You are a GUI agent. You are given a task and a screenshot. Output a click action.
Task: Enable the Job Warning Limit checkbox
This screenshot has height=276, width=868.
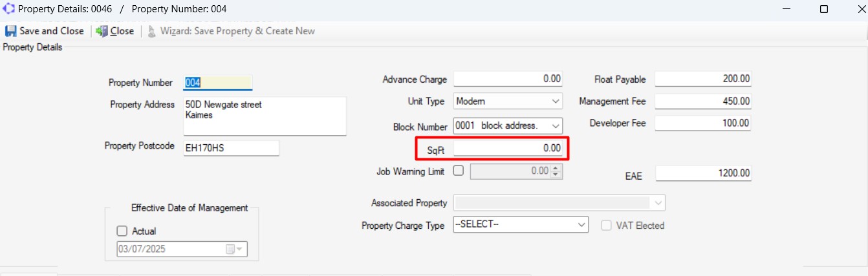[459, 171]
